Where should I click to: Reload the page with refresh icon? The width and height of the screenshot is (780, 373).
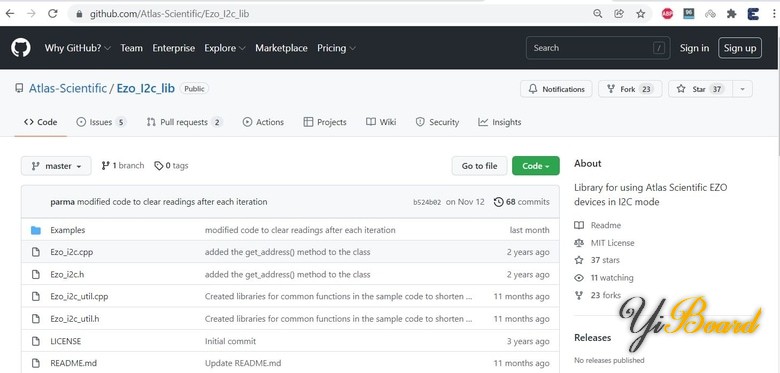point(53,13)
